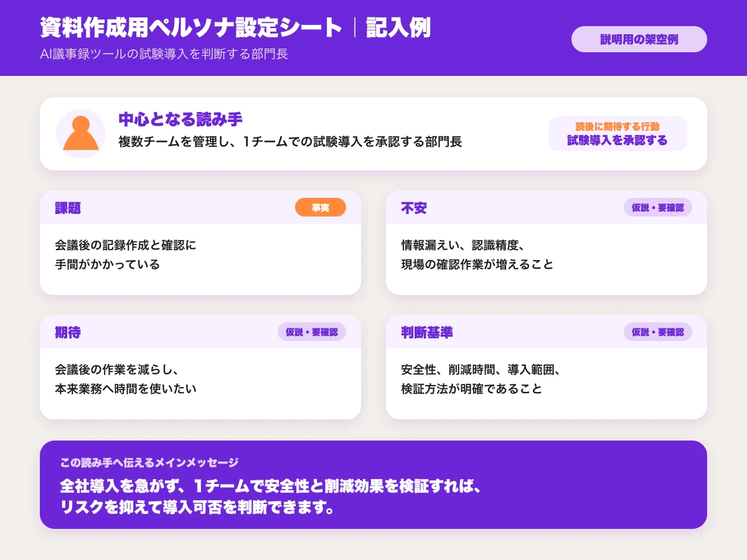Click the 仮説・要確認 tag in the 不安 card
Image resolution: width=747 pixels, height=560 pixels.
pyautogui.click(x=658, y=208)
